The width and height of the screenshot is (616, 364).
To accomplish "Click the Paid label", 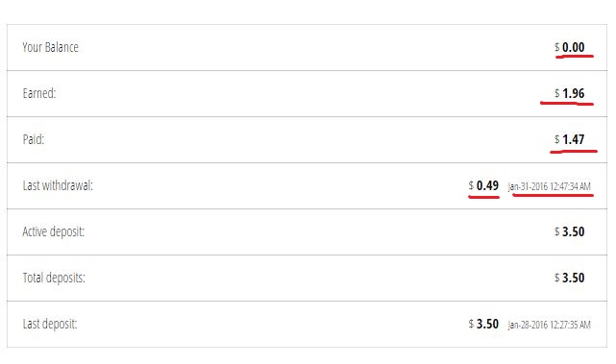I will point(34,139).
